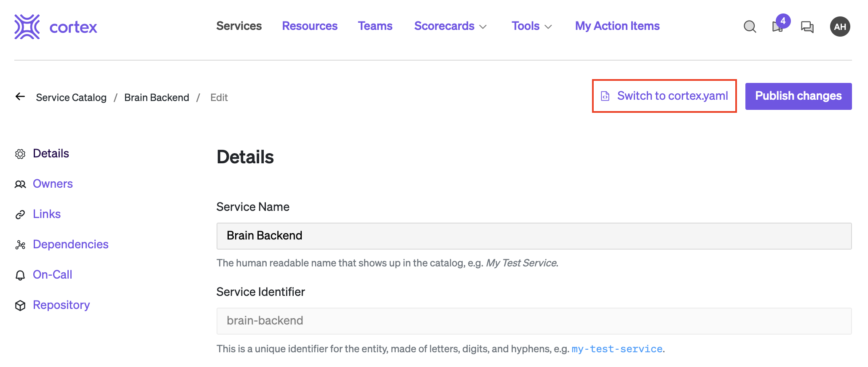Select Owners section in sidebar
The width and height of the screenshot is (868, 367).
point(53,184)
